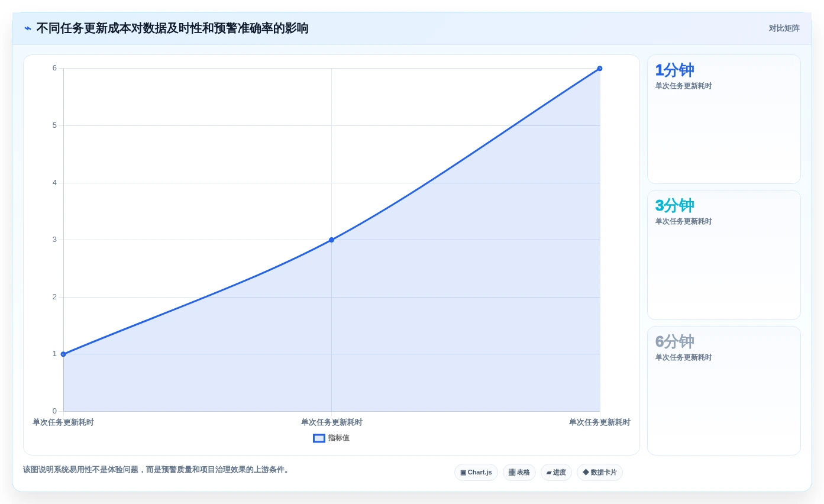This screenshot has height=504, width=824.
Task: Click the subtitle under the 3分钟 value
Action: [683, 221]
